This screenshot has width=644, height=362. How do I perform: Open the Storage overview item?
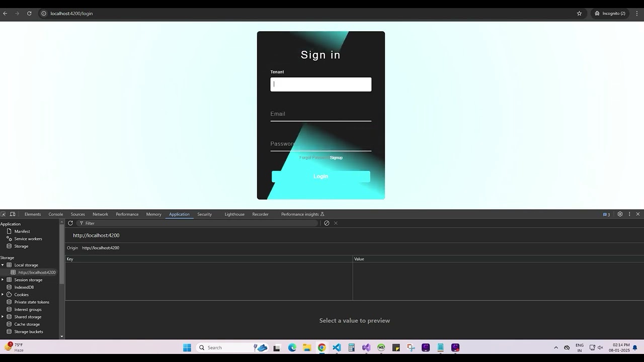point(21,246)
